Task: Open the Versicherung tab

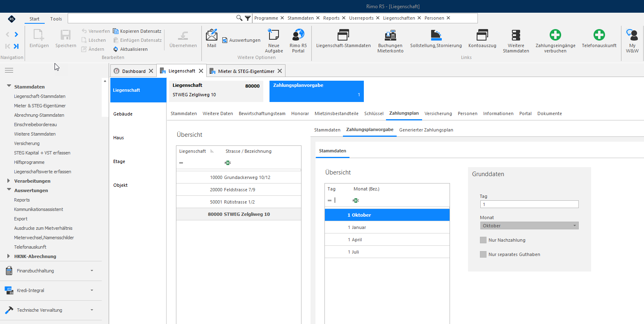Action: [438, 113]
